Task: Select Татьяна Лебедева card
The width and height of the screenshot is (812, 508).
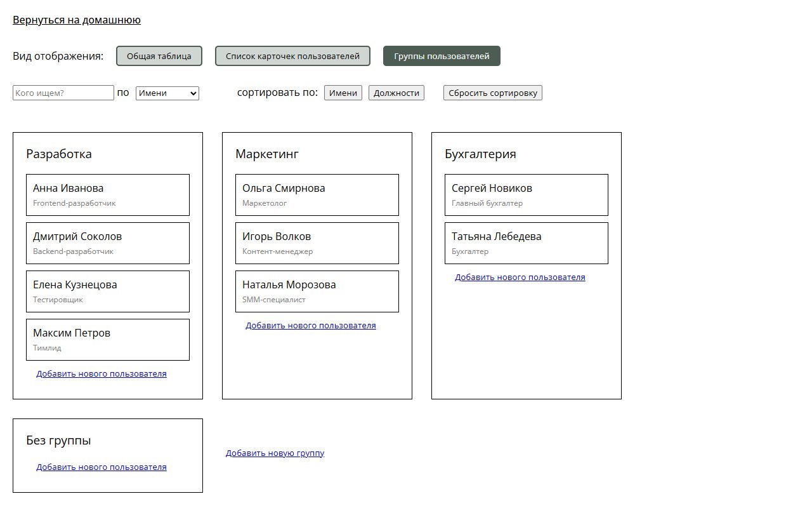Action: click(x=527, y=243)
